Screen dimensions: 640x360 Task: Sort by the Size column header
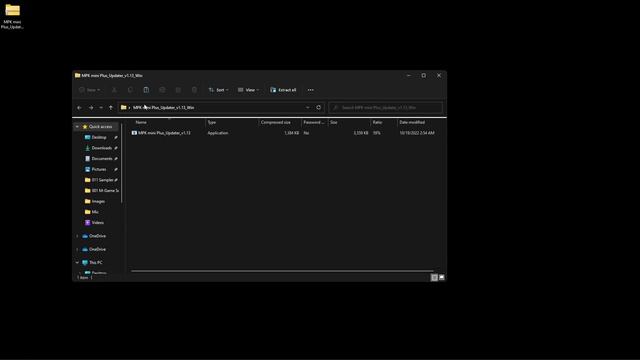(334, 122)
